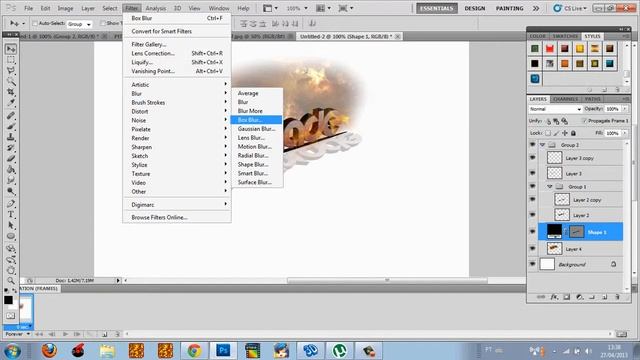Select the Crop tool

point(11,92)
